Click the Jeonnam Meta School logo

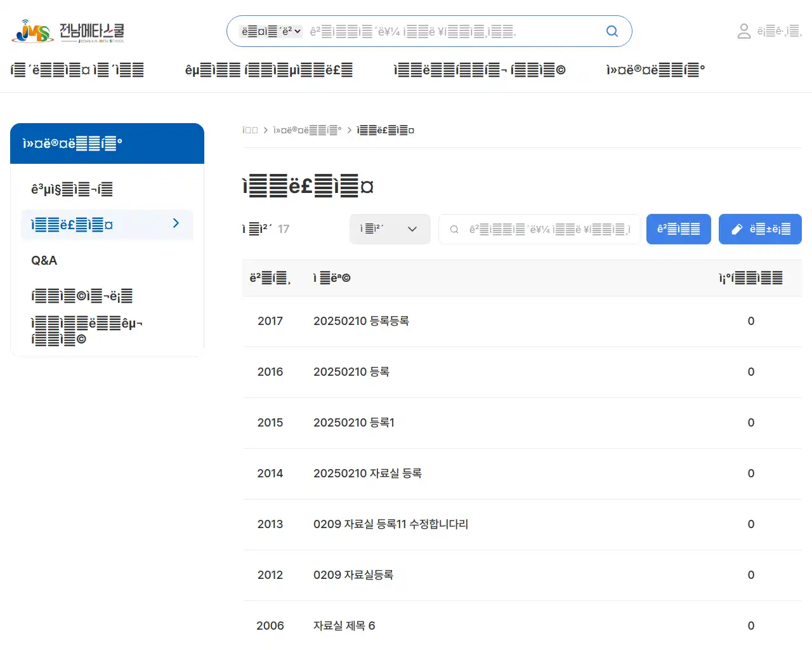[68, 31]
